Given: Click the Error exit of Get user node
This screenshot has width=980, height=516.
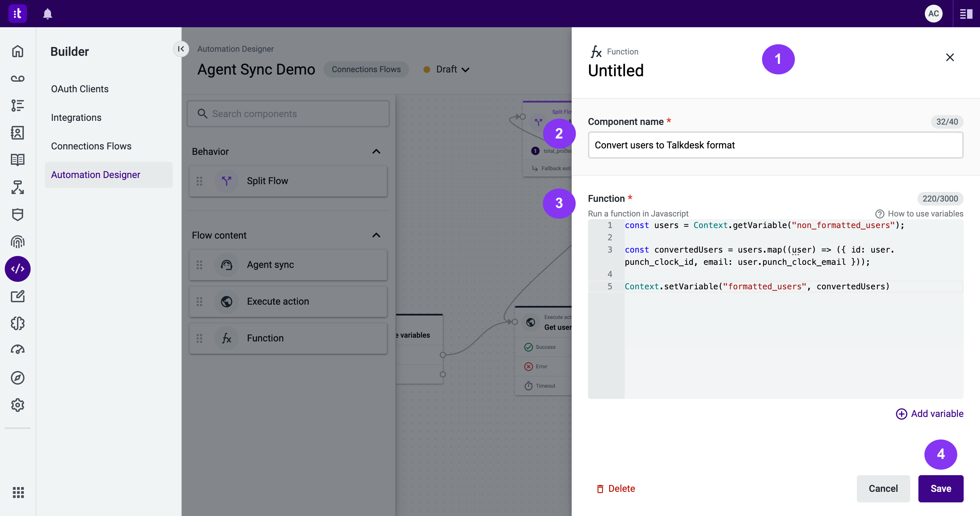Looking at the screenshot, I should [543, 367].
